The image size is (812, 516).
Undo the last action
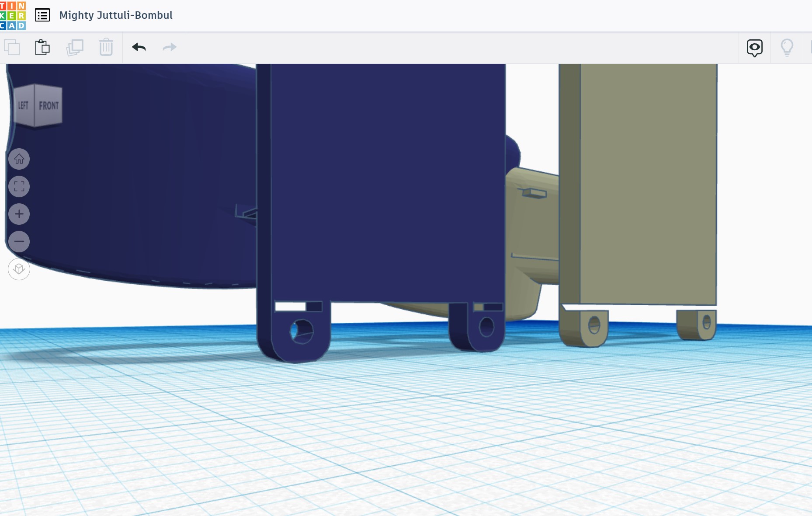pos(139,47)
